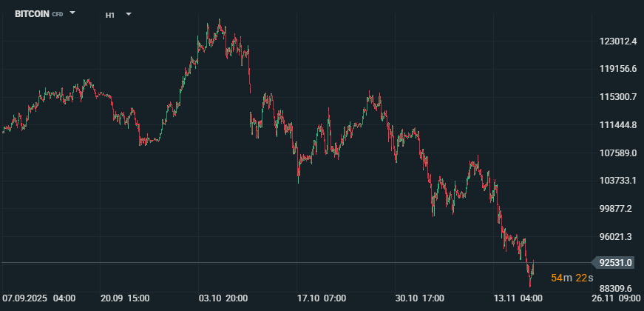Image resolution: width=644 pixels, height=311 pixels.
Task: Select the 17.10 07:00 time marker
Action: 321,298
